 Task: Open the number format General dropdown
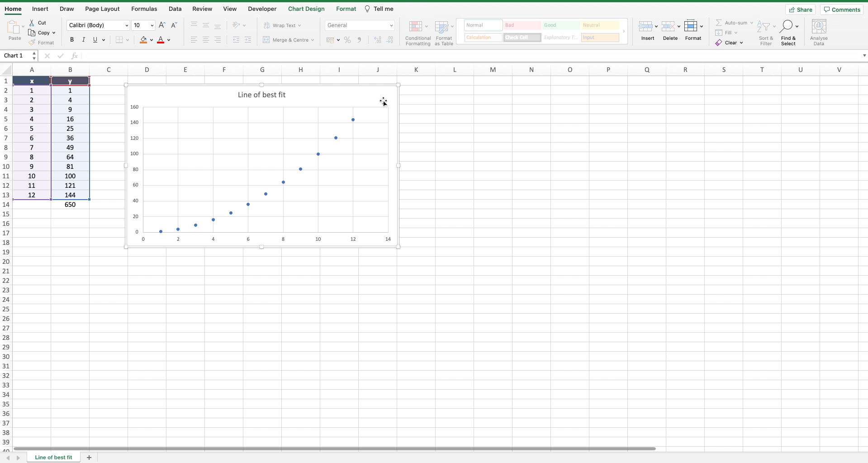[391, 25]
